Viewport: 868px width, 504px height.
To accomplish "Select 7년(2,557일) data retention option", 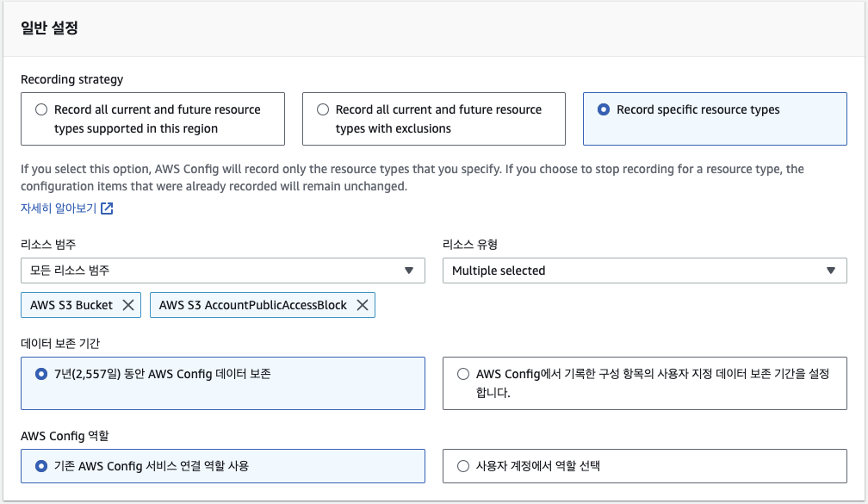I will [x=223, y=383].
